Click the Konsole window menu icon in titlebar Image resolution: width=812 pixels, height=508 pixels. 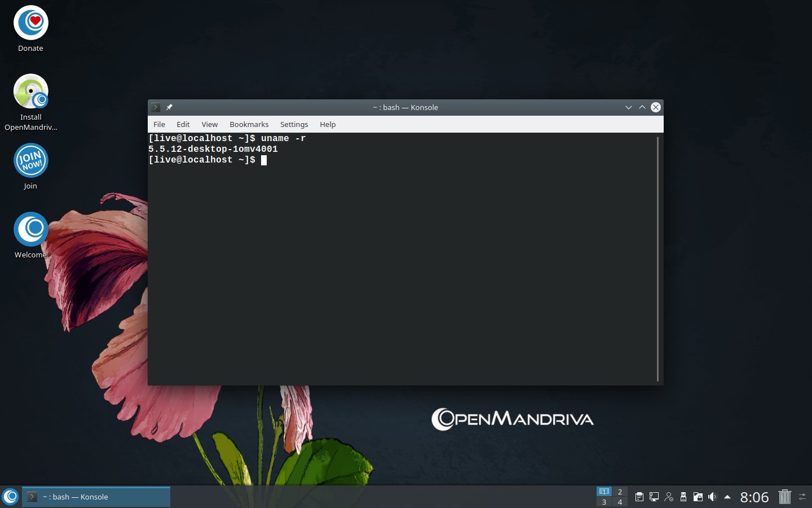156,107
